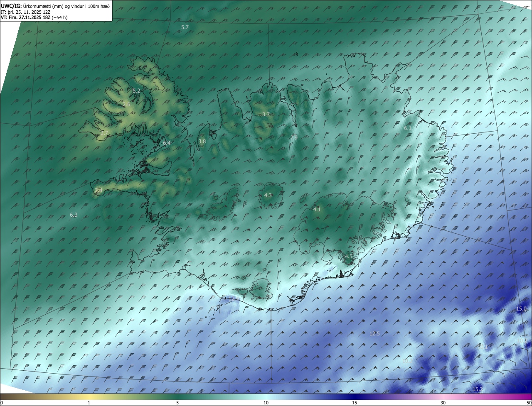Click the 6.3 value over the sea
Screen dimensions: 532x406
tap(74, 215)
